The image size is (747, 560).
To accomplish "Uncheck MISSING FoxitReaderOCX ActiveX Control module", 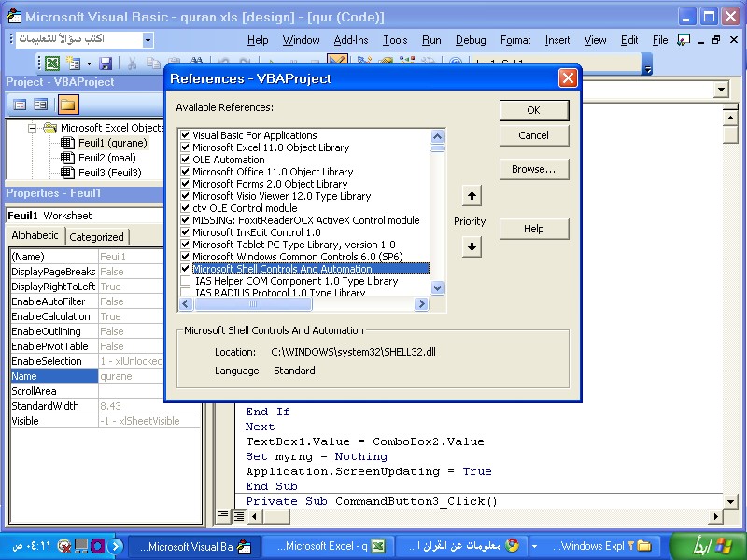I will tap(185, 220).
